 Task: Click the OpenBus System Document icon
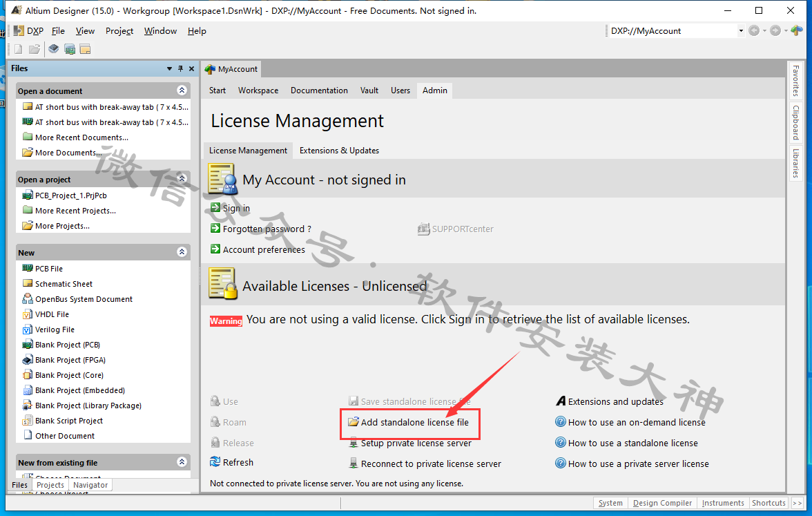28,299
